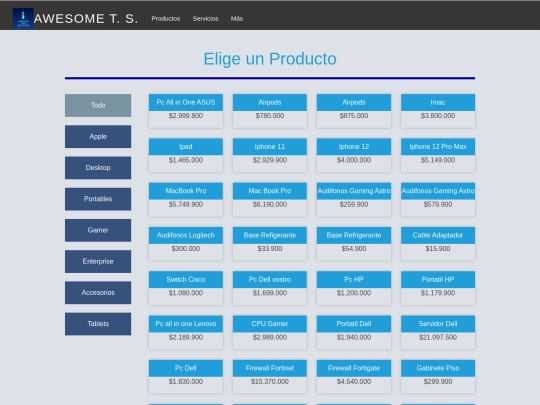
Task: Click the $21.097.500 price text
Action: click(438, 338)
